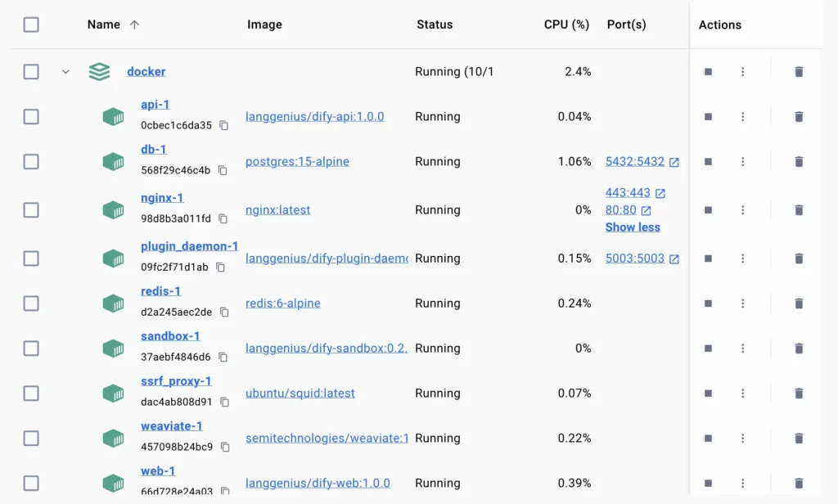
Task: Click Show less under nginx-1 ports
Action: [x=633, y=227]
